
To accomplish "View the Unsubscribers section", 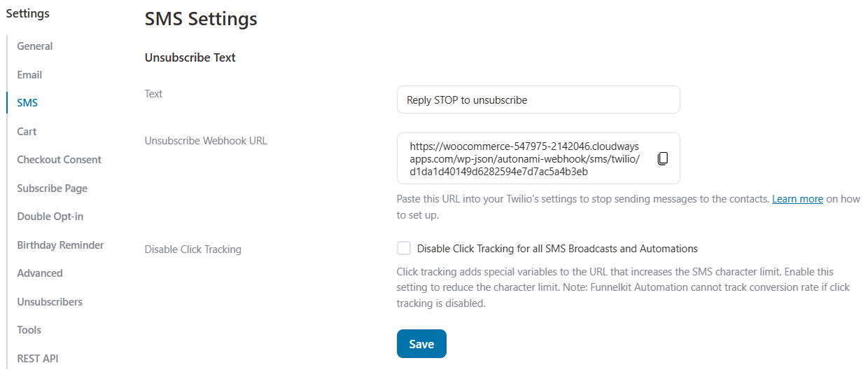I will (50, 301).
